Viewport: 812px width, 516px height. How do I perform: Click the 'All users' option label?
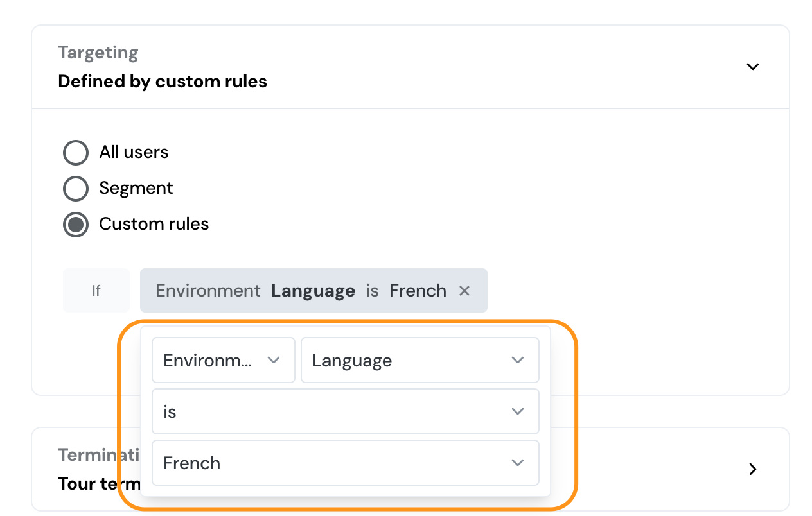[134, 152]
